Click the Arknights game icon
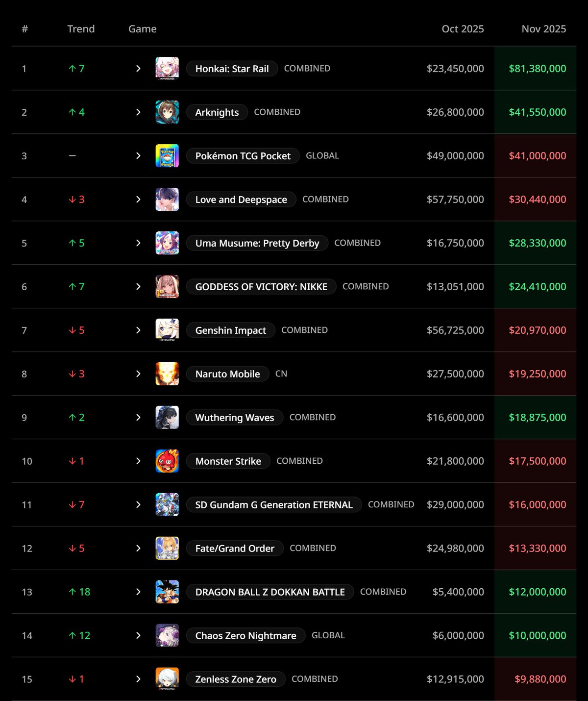The width and height of the screenshot is (588, 701). point(167,112)
